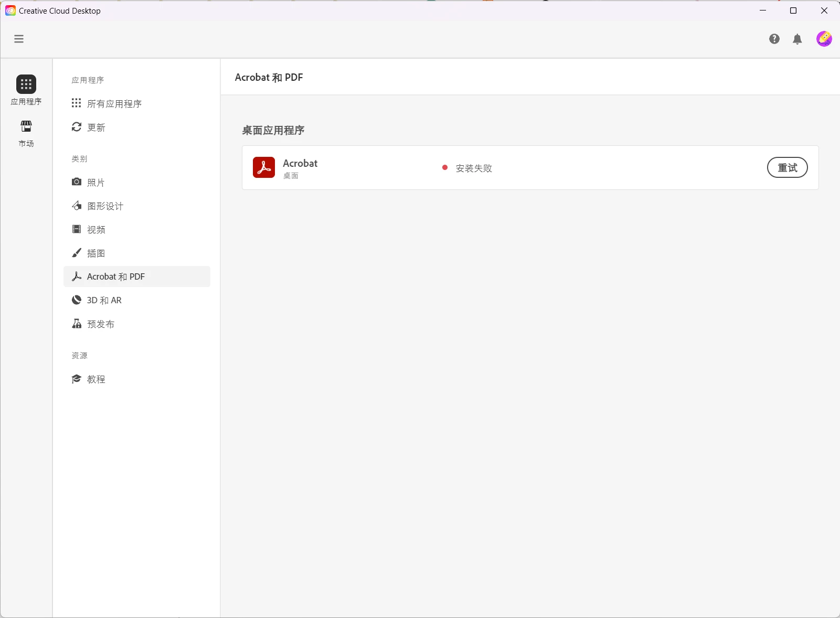Click the 所有应用程序 grid icon

point(77,103)
